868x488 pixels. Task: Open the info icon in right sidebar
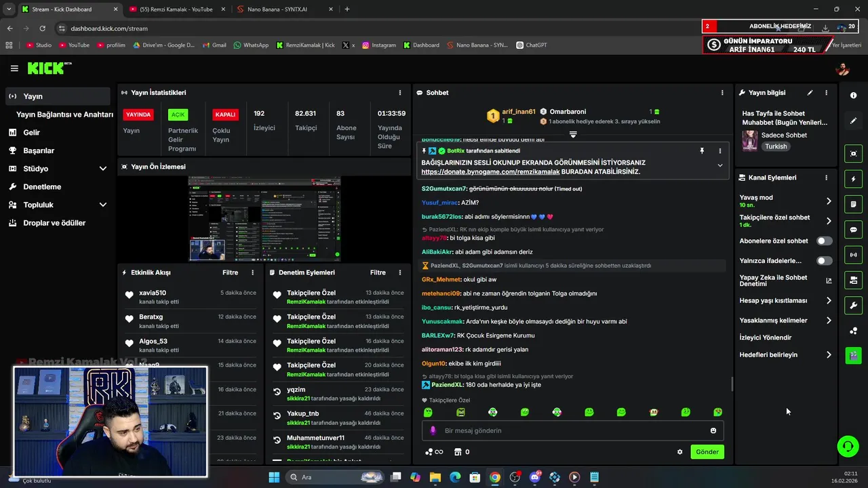click(x=853, y=96)
